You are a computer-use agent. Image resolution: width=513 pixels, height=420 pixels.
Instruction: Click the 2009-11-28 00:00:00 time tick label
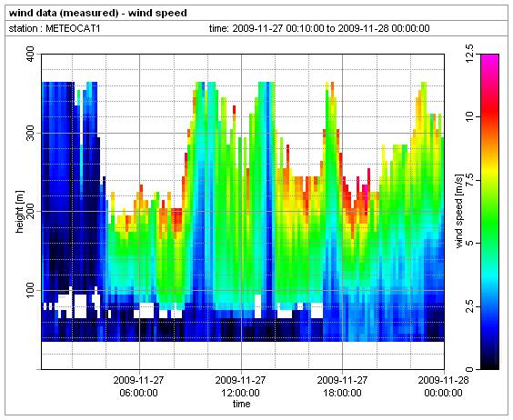443,386
